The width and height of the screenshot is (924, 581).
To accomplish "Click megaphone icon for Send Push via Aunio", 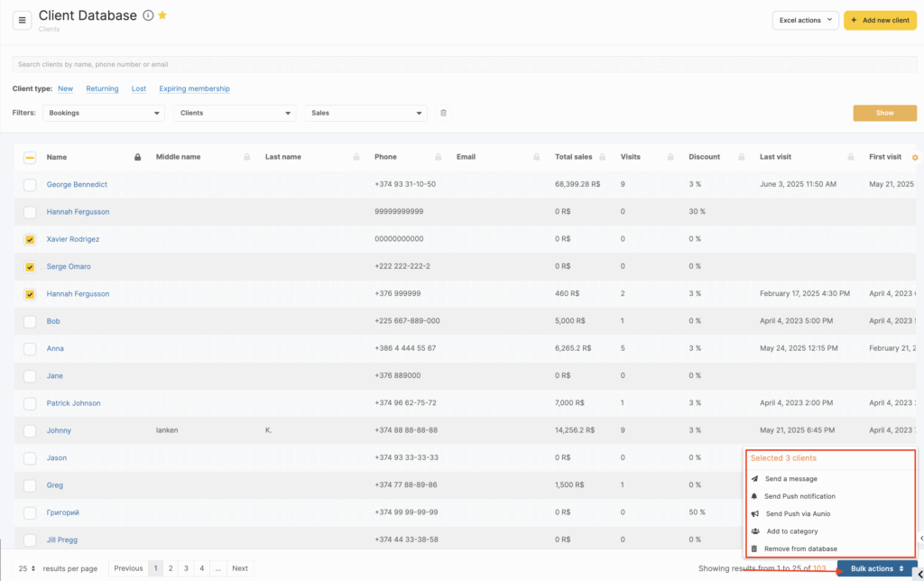I will [x=755, y=514].
